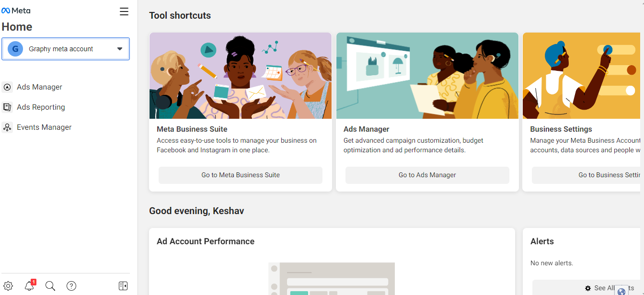Select Events Manager in the sidebar

[x=44, y=127]
